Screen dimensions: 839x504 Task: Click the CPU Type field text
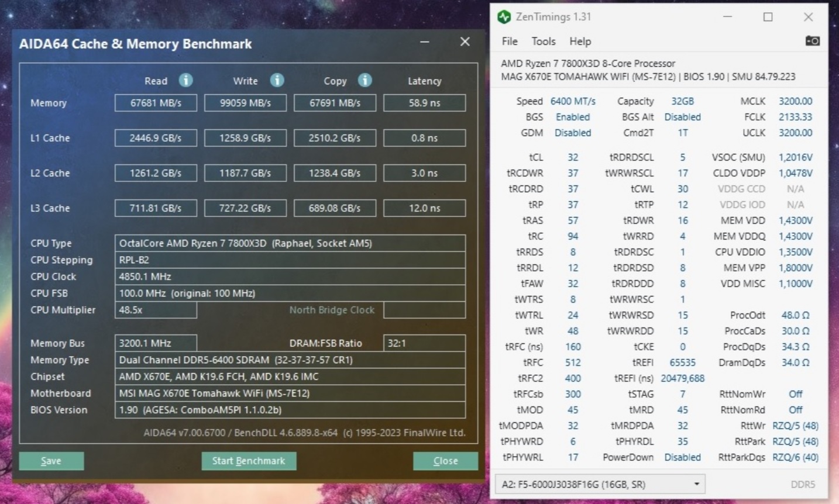pos(290,243)
